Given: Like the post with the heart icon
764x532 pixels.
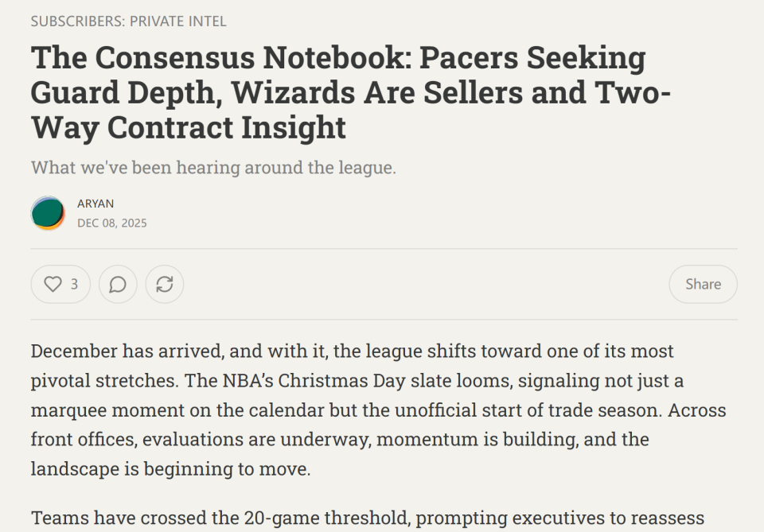Looking at the screenshot, I should [53, 284].
